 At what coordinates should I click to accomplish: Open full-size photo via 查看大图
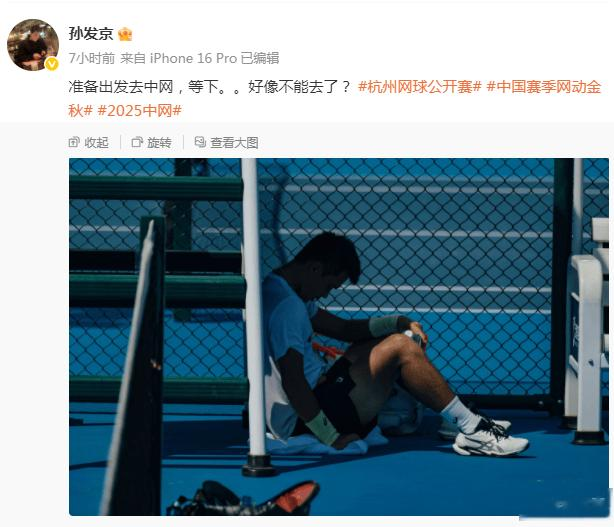pos(226,143)
